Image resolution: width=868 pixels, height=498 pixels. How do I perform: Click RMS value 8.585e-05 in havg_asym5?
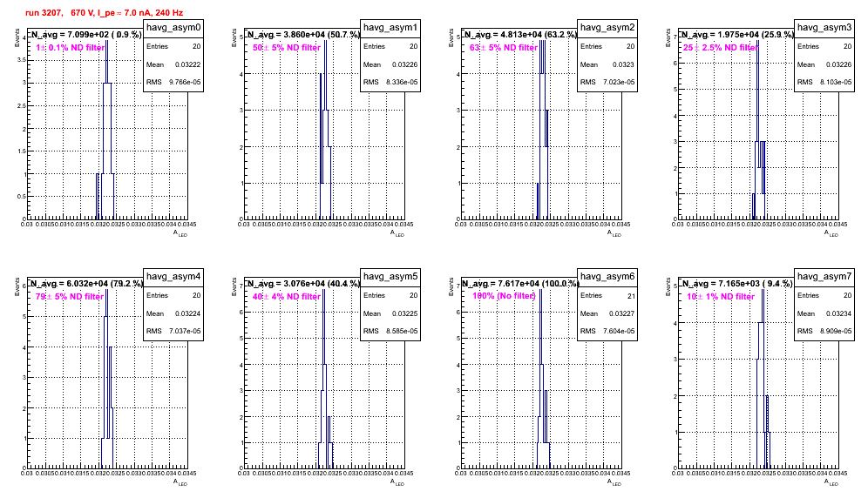coord(402,332)
